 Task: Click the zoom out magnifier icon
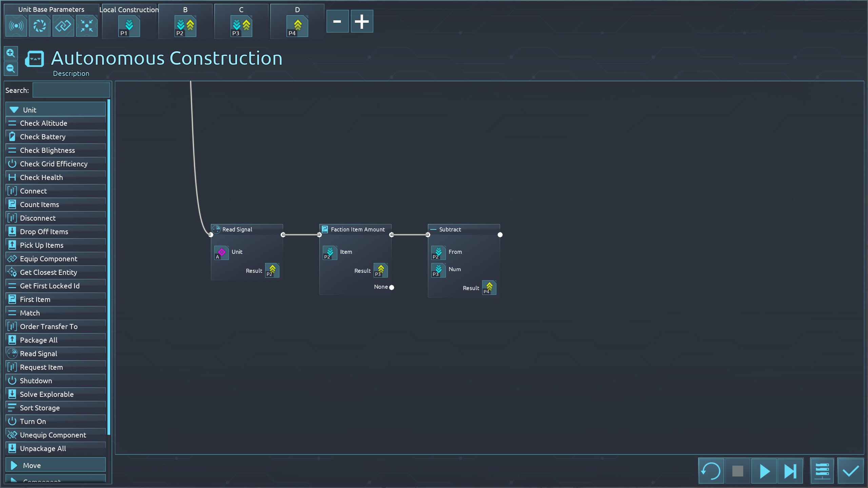(x=11, y=69)
